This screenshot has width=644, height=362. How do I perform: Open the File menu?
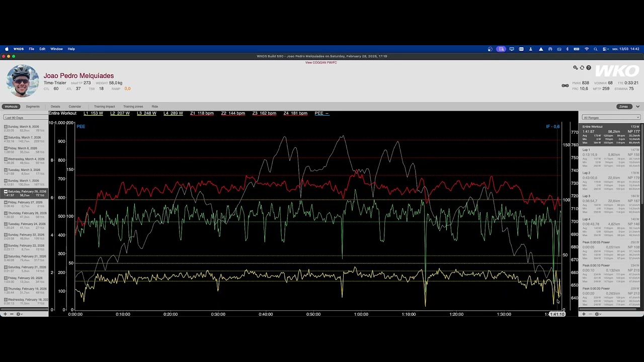[31, 49]
